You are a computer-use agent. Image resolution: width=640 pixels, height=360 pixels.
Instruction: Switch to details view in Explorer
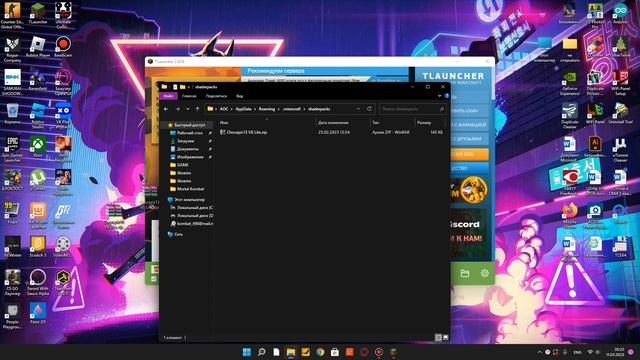click(438, 338)
